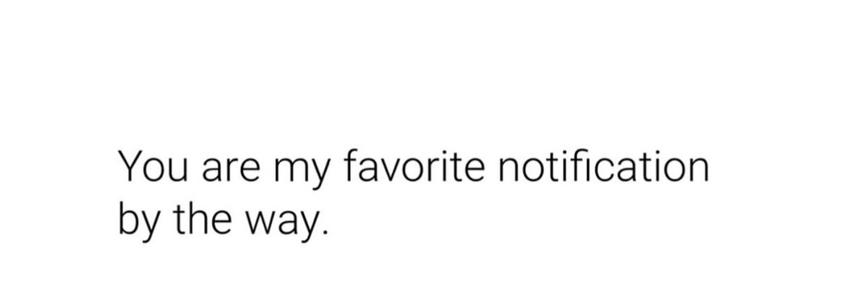Select the word "are"
The image size is (868, 289).
[229, 172]
